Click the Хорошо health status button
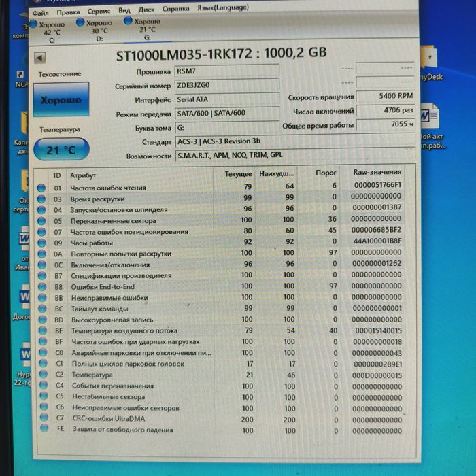This screenshot has width=476, height=476. tap(61, 99)
